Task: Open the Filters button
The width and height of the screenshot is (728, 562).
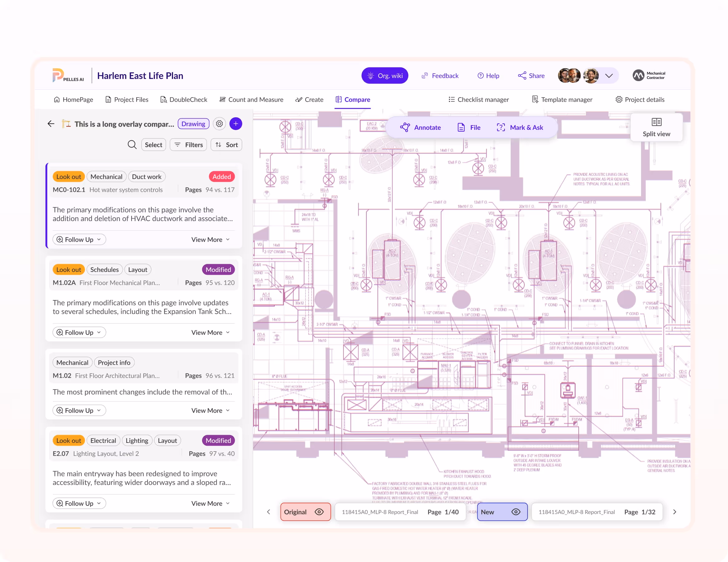Action: (188, 145)
